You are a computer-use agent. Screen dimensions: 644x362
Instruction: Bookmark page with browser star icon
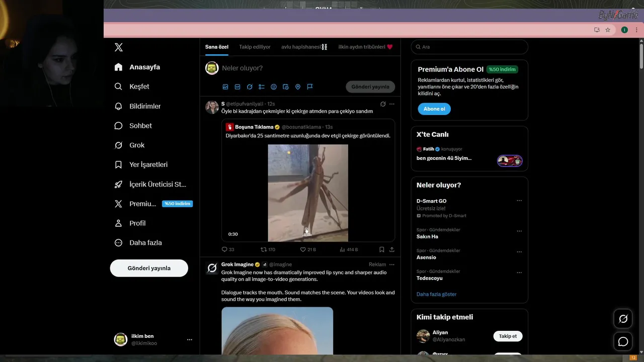608,30
